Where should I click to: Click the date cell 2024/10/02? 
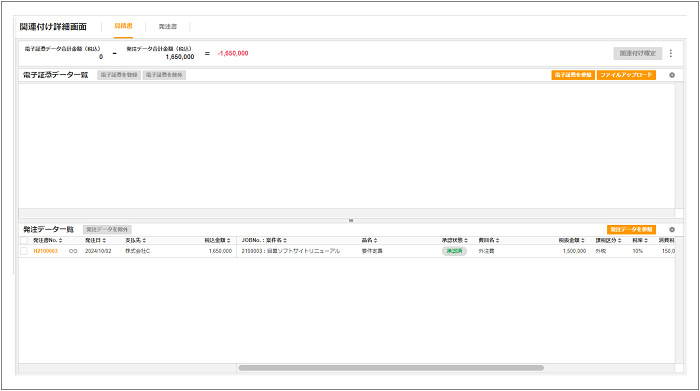[98, 251]
